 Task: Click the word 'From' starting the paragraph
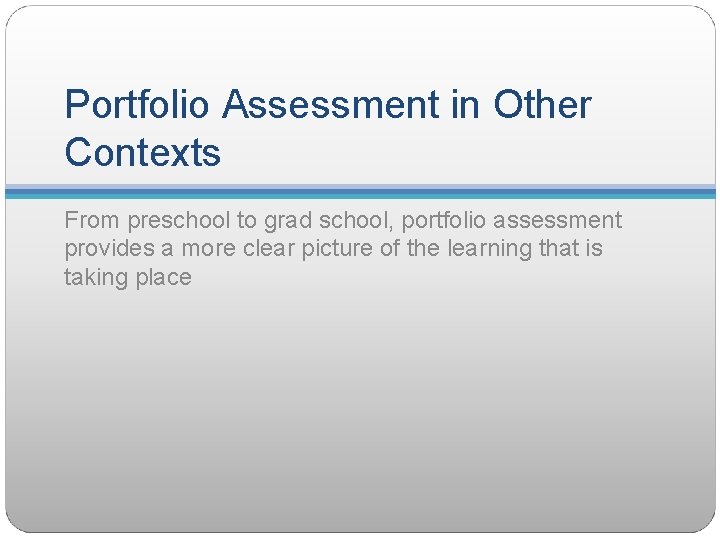point(92,220)
